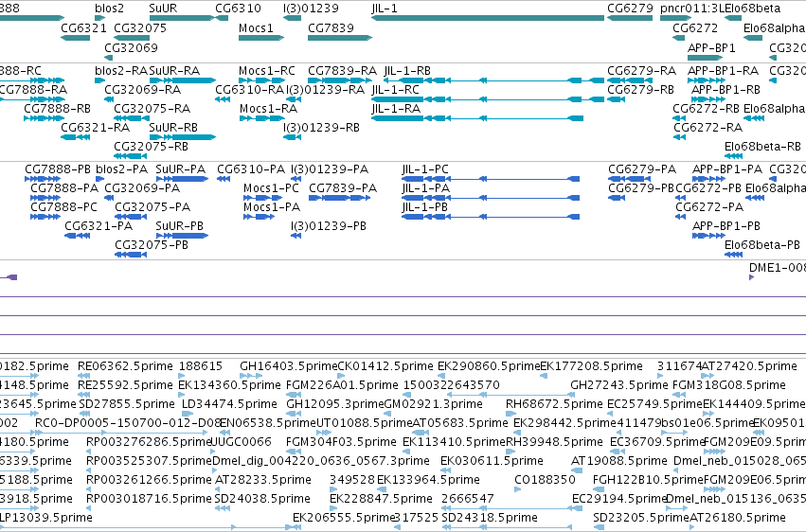Click the SuUR gene label
Viewport: 806px width, 532px height.
[x=163, y=9]
